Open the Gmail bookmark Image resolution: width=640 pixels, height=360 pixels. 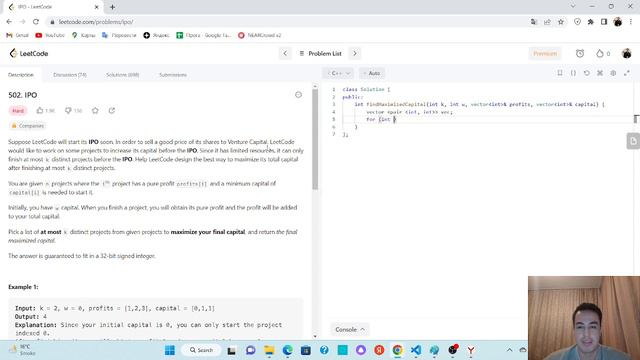pyautogui.click(x=17, y=35)
